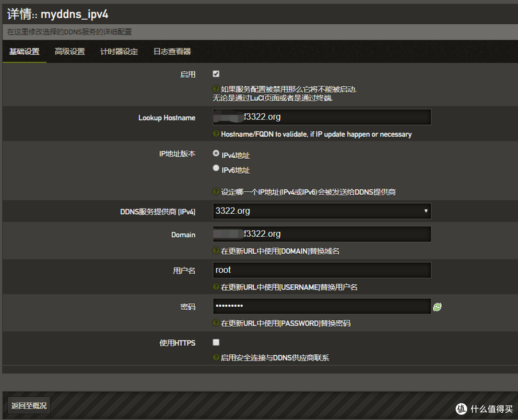Switch to the 计时器设定 tab
Image resolution: width=518 pixels, height=420 pixels.
point(119,51)
